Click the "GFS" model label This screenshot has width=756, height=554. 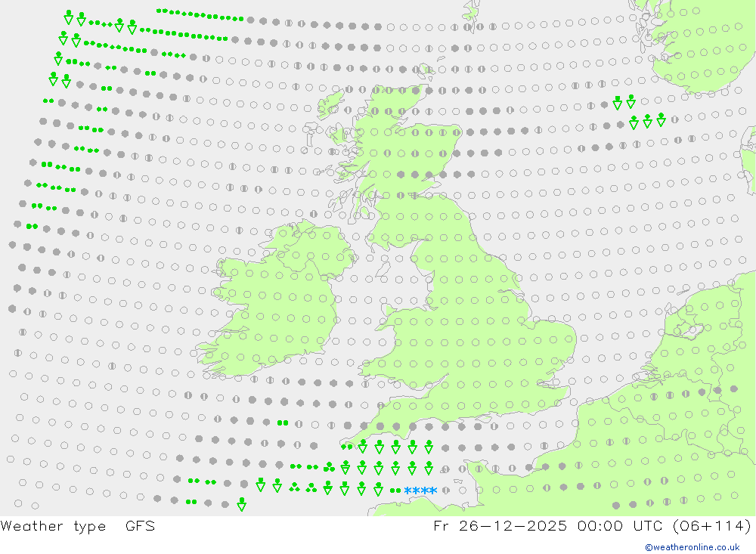(140, 525)
